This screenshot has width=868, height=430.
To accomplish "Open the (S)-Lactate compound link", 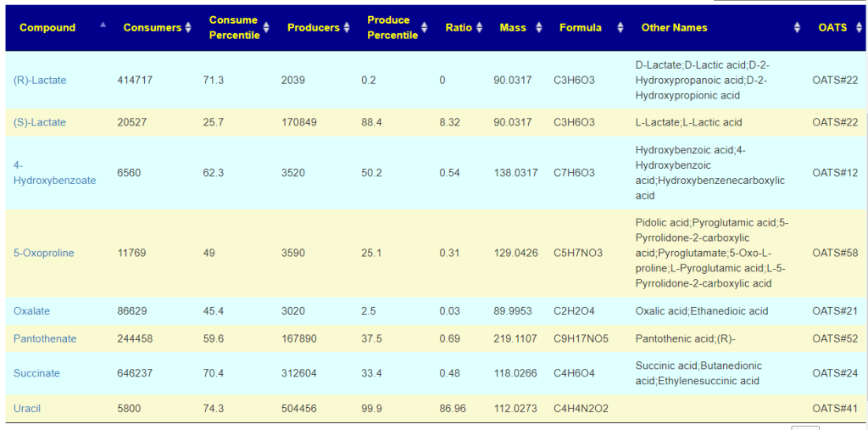I will (39, 122).
